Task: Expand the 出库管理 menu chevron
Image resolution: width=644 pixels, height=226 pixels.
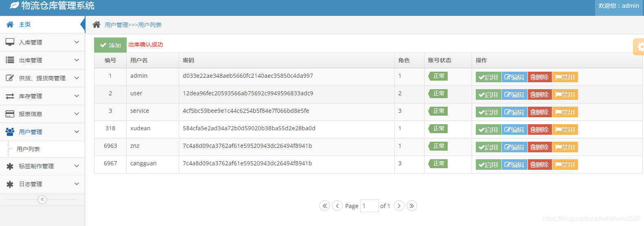Action: click(77, 60)
